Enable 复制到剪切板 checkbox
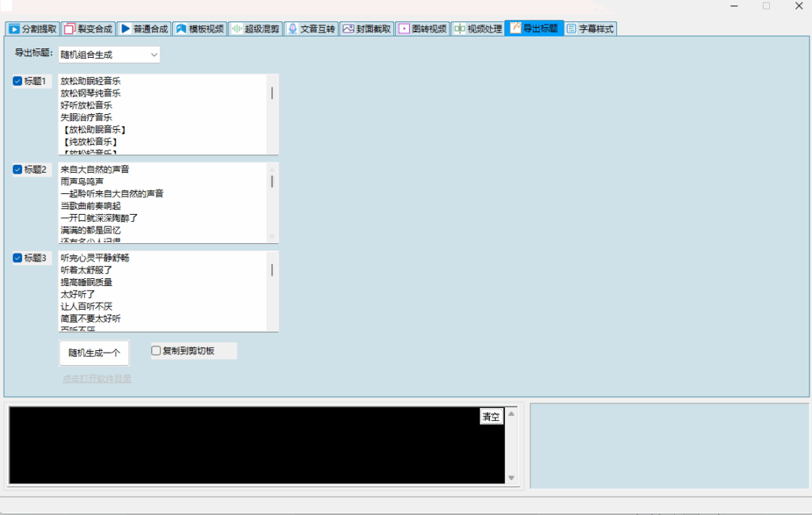Screen dimensions: 812x515 point(156,351)
